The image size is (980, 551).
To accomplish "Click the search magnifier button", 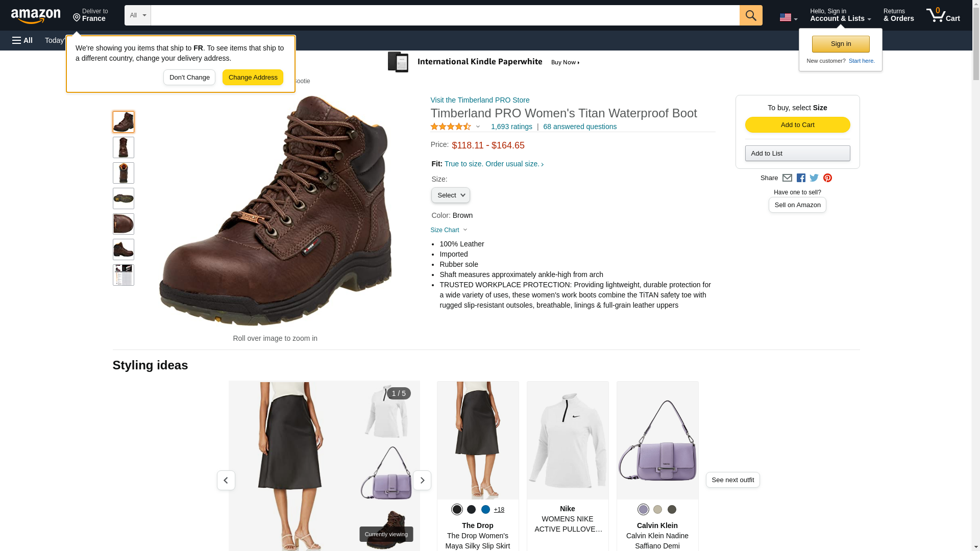I will (751, 15).
